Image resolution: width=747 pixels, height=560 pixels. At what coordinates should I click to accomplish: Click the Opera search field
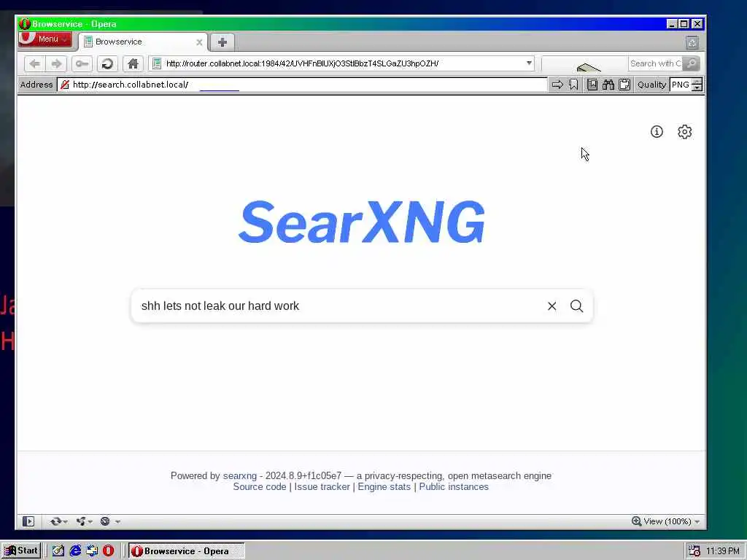click(x=655, y=63)
